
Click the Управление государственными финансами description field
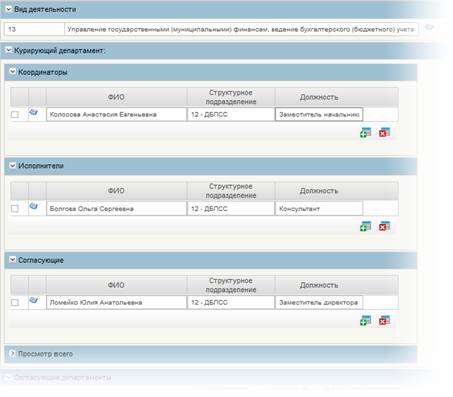point(241,29)
